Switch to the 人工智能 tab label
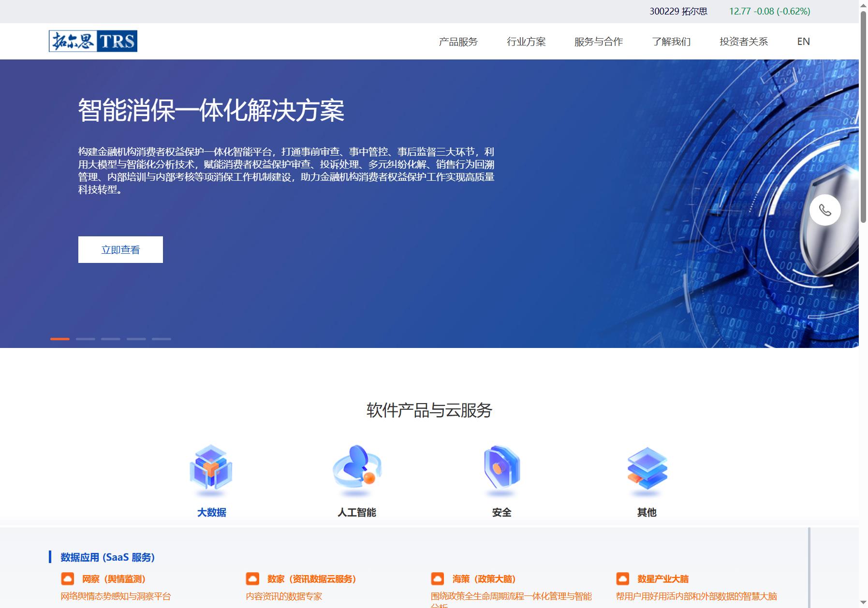 (357, 512)
